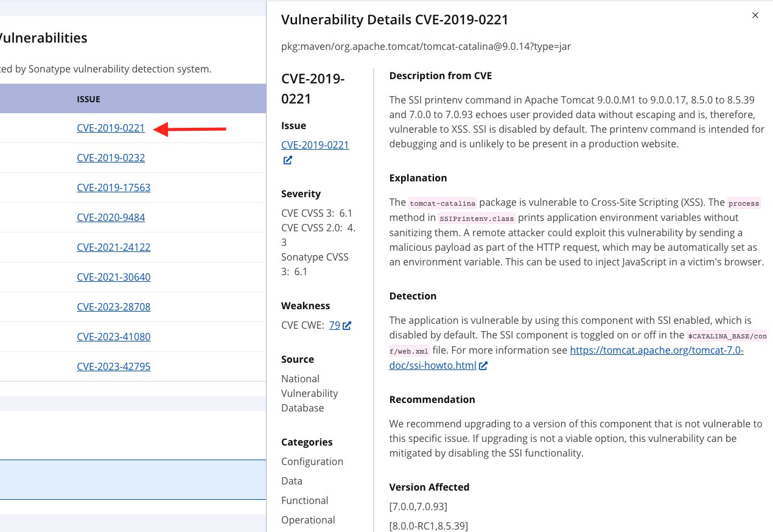Select the pkg:maven tomcat-catalina package identifier
This screenshot has width=773, height=532.
point(426,46)
